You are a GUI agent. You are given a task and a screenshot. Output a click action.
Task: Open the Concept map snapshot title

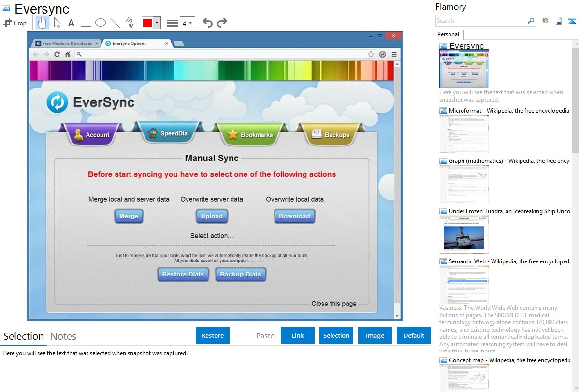tap(509, 360)
